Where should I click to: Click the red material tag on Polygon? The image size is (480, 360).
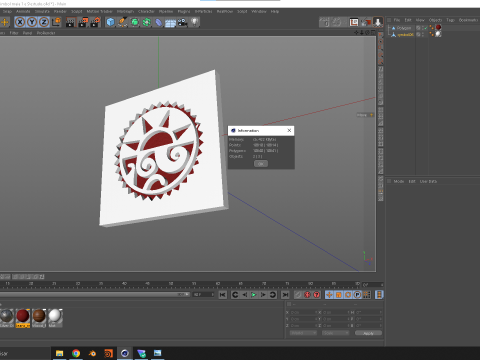(x=439, y=28)
